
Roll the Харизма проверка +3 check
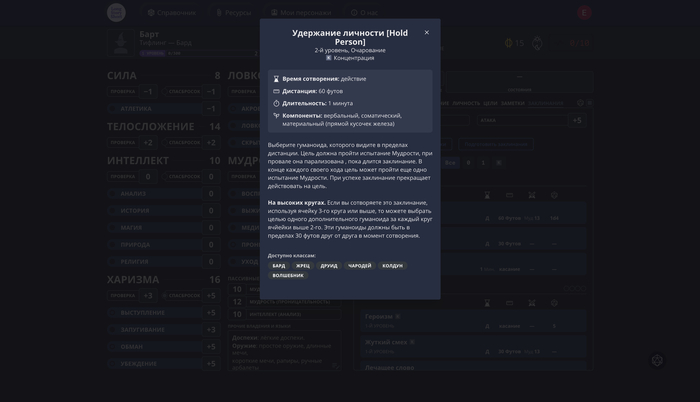[132, 295]
